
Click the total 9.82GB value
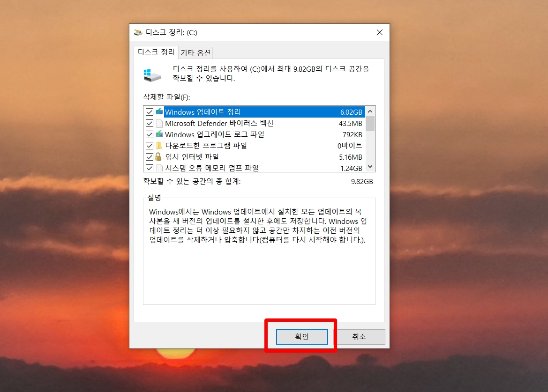coord(362,182)
